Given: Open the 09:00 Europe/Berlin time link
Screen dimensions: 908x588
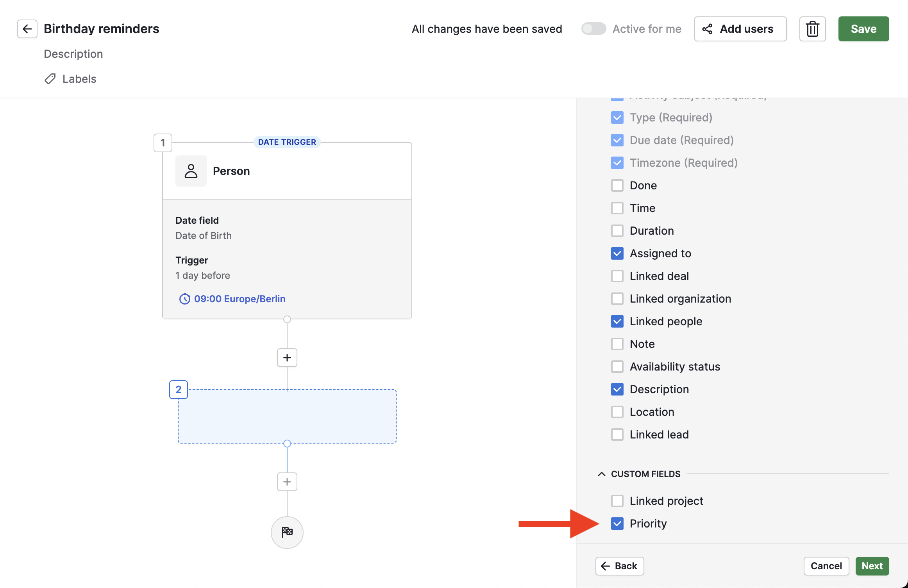Looking at the screenshot, I should click(x=240, y=299).
